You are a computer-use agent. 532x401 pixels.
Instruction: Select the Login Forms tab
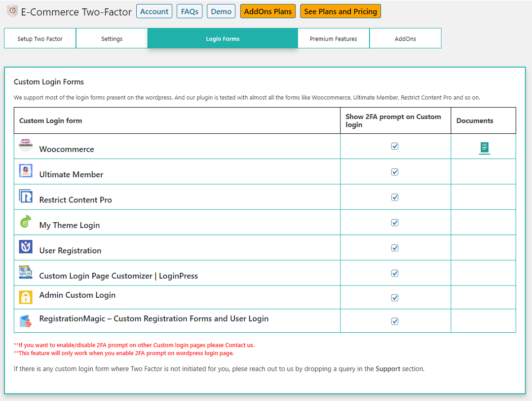223,39
